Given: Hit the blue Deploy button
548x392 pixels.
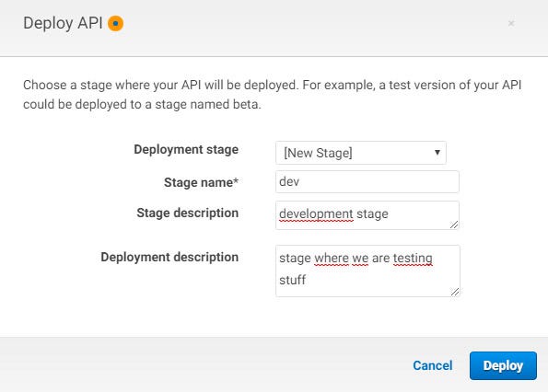Looking at the screenshot, I should tap(503, 365).
